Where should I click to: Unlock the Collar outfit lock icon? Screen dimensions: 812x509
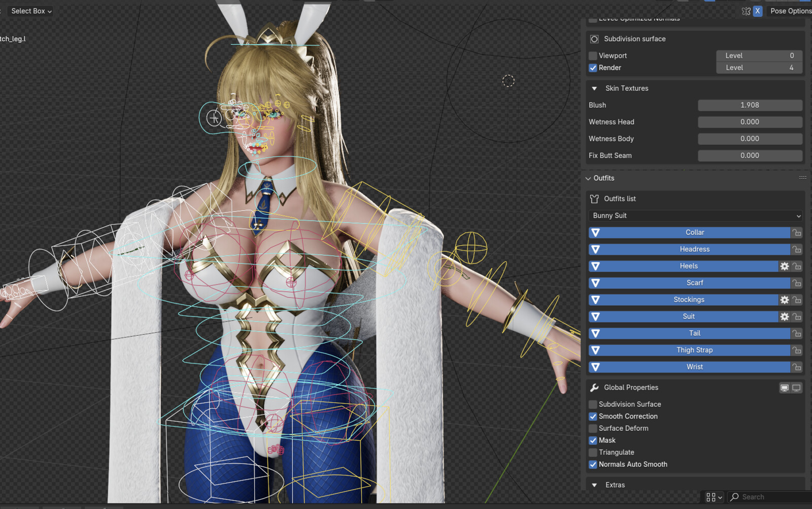pos(797,232)
